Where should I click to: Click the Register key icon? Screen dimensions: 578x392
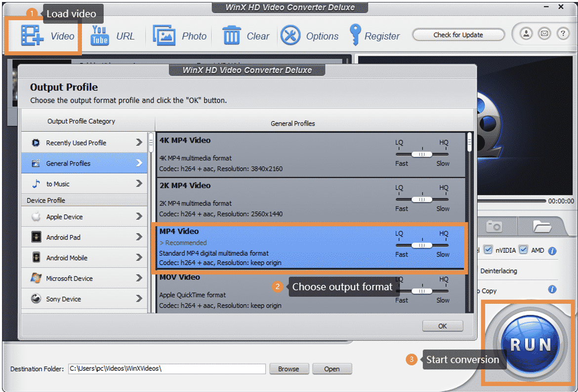pyautogui.click(x=355, y=36)
